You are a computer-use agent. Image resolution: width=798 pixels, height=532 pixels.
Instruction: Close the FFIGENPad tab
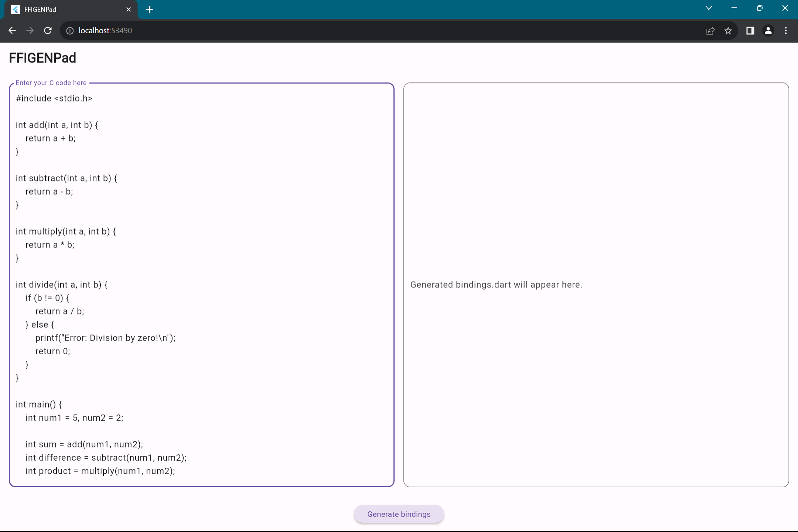pos(129,10)
